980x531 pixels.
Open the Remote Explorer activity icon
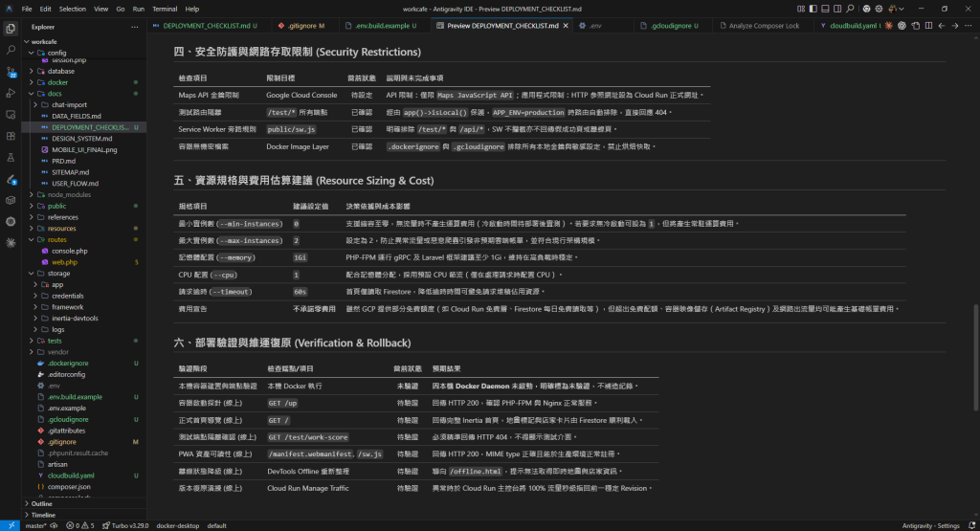(x=11, y=115)
